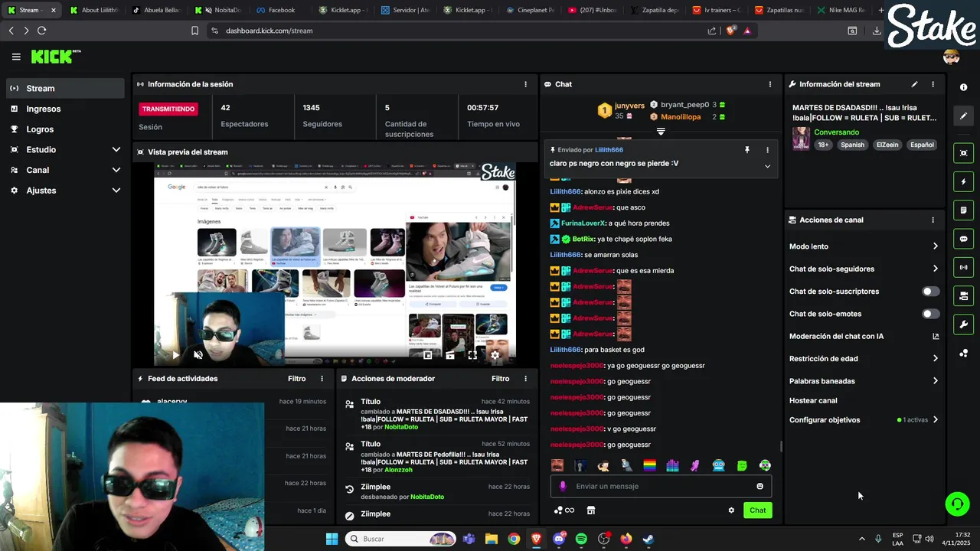
Task: Click the Windows taskbar Buscar search box
Action: [x=400, y=539]
